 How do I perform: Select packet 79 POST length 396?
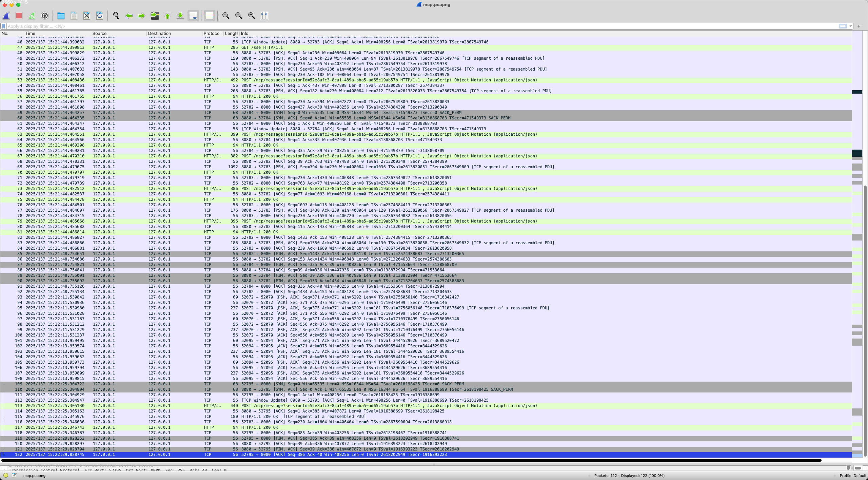(x=426, y=221)
